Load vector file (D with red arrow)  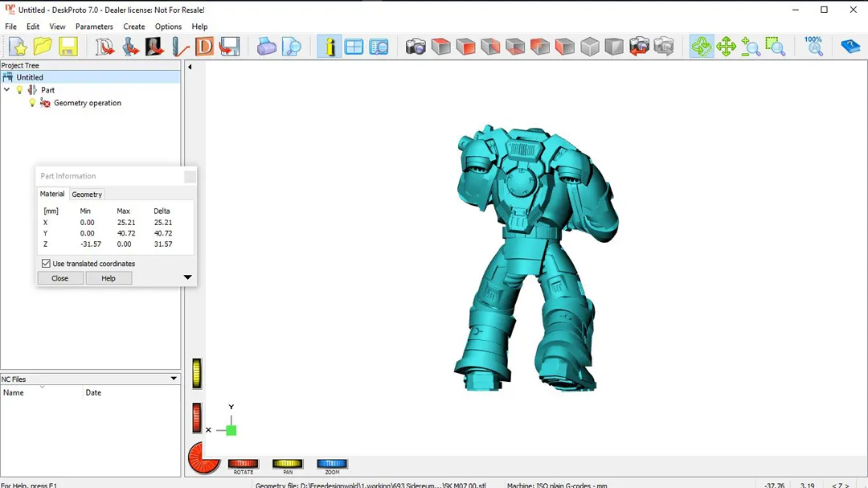click(x=104, y=47)
